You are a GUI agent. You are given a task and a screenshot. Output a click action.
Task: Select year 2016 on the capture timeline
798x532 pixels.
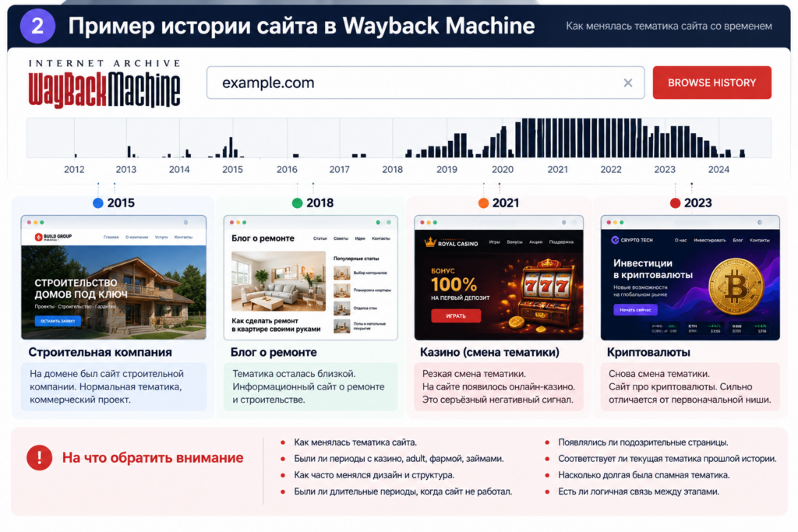click(287, 169)
